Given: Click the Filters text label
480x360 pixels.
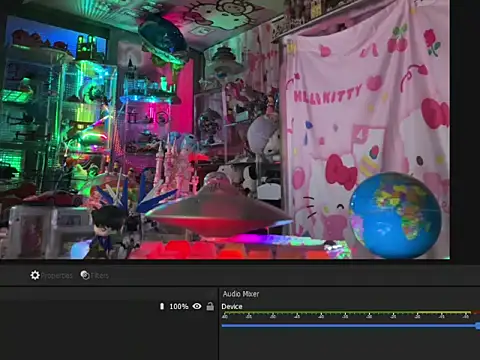Looking at the screenshot, I should tap(99, 276).
